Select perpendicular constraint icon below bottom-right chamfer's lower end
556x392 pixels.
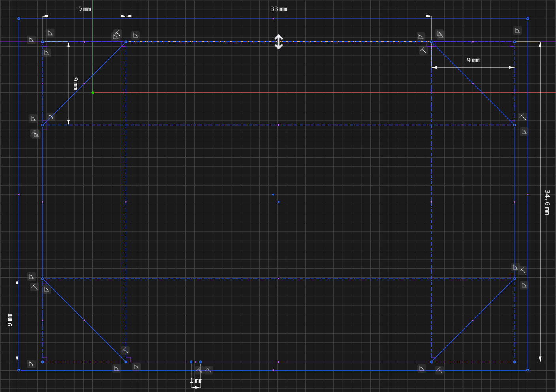coord(439,370)
